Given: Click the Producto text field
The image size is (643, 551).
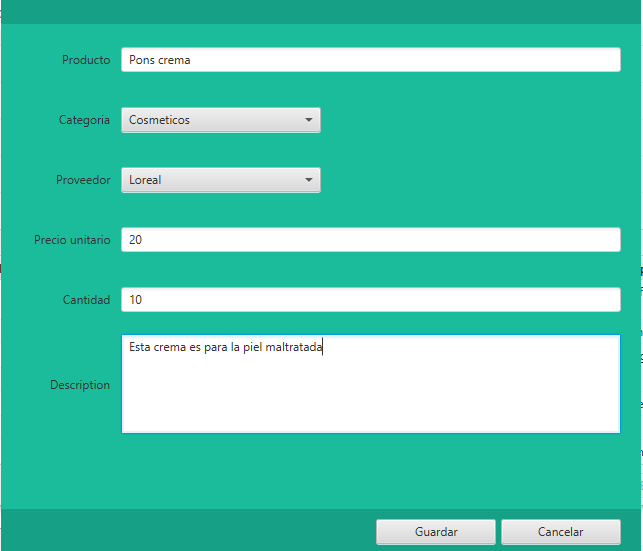Looking at the screenshot, I should click(371, 60).
